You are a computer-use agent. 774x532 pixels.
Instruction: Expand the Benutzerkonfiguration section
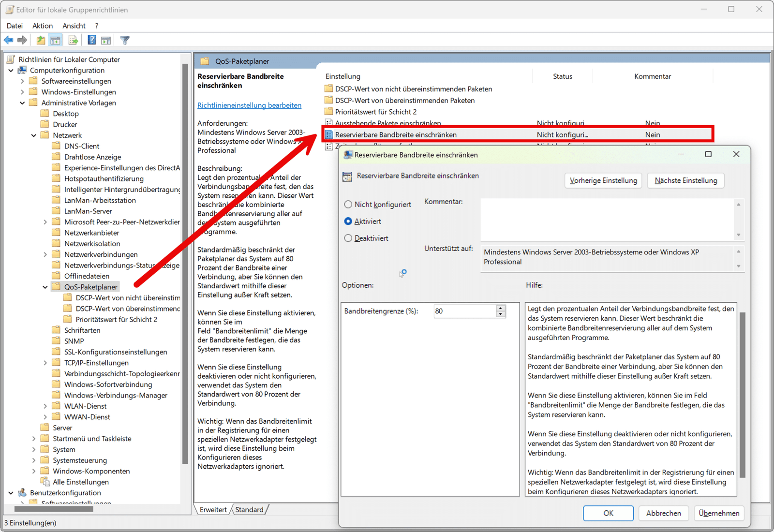tap(11, 492)
